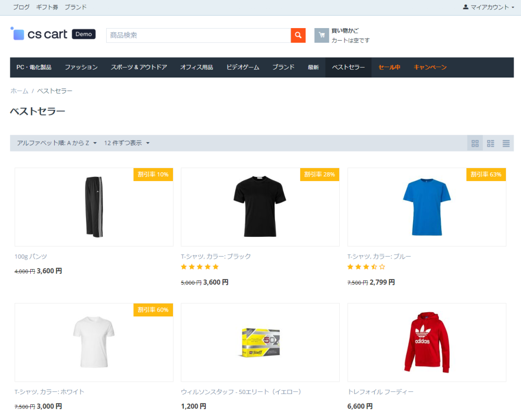
Task: Click inside the 商品検索 search field
Action: point(199,35)
